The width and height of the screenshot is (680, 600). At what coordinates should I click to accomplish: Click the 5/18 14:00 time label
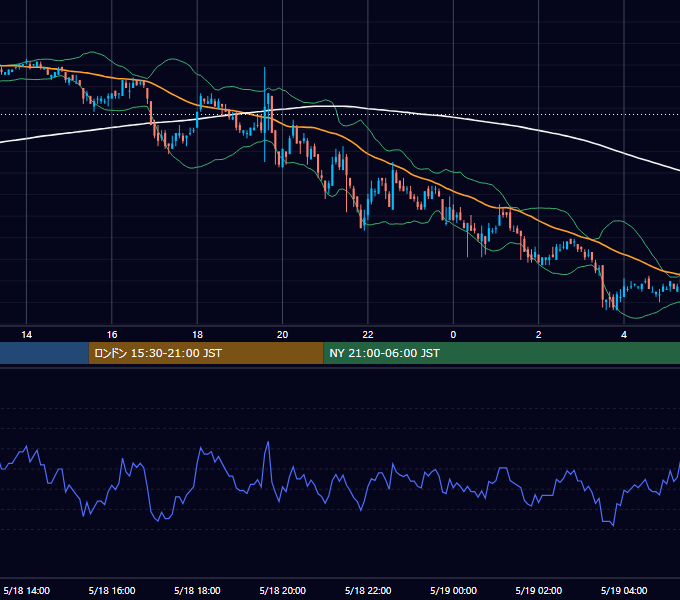coord(26,590)
